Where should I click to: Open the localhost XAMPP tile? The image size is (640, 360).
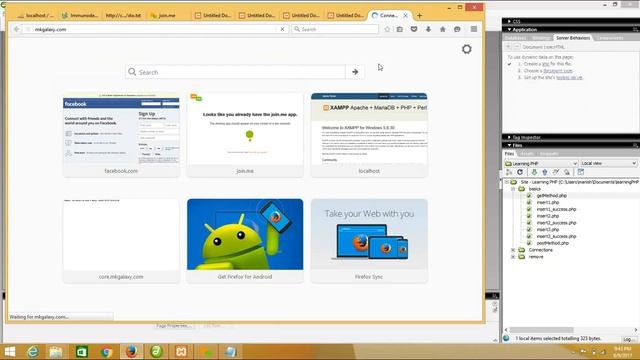click(x=369, y=135)
